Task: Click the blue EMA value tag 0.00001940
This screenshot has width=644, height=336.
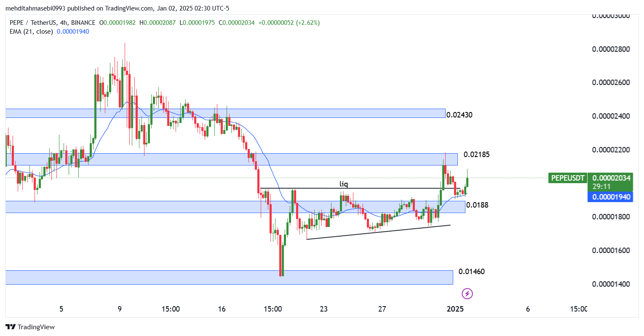Action: 610,197
